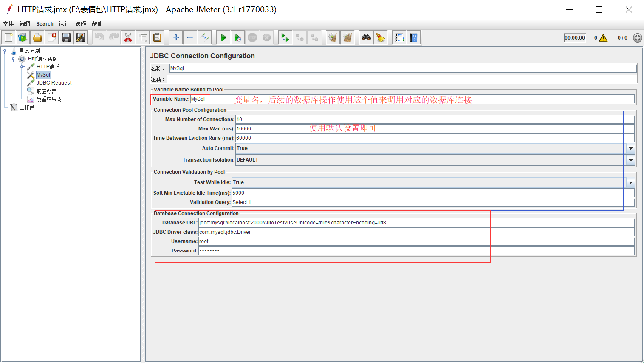The width and height of the screenshot is (644, 363).
Task: Select the MySql config element in tree
Action: pyautogui.click(x=43, y=75)
